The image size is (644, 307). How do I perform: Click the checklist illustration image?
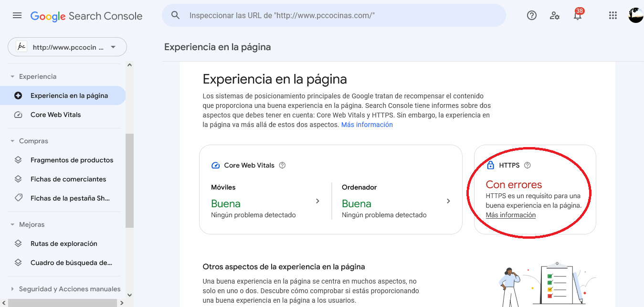548,284
